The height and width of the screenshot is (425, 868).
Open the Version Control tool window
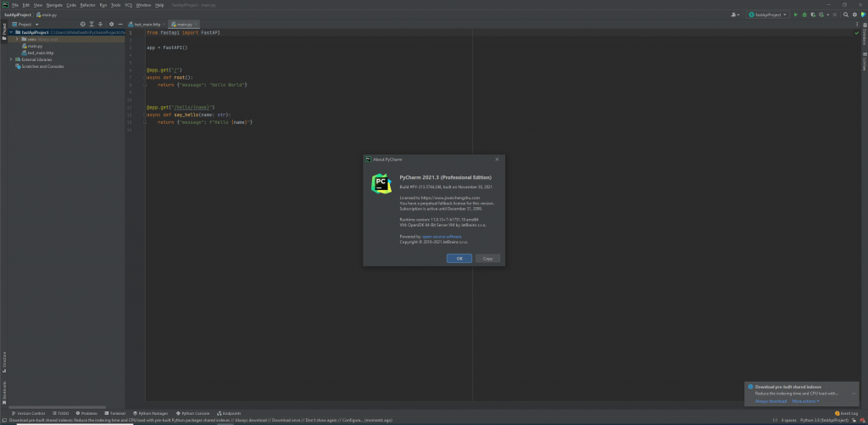pyautogui.click(x=28, y=413)
